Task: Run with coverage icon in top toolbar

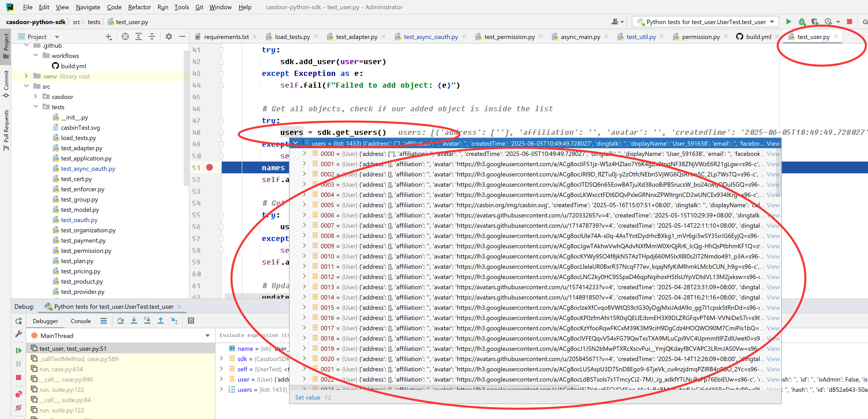Action: coord(815,22)
